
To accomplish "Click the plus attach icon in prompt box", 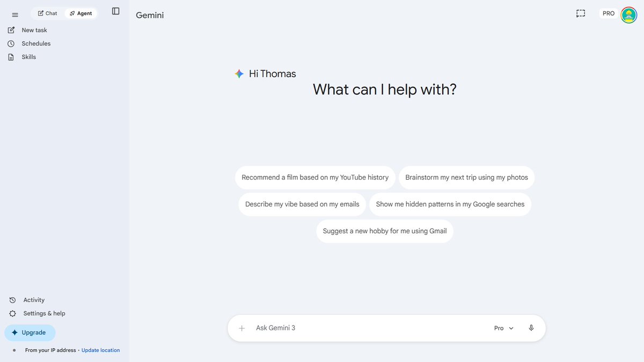I will tap(242, 328).
